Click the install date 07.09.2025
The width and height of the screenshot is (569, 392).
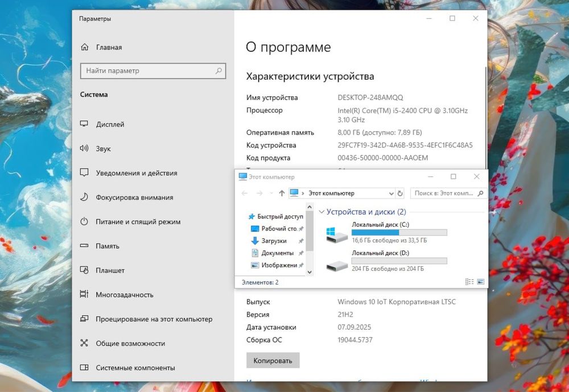tap(354, 327)
